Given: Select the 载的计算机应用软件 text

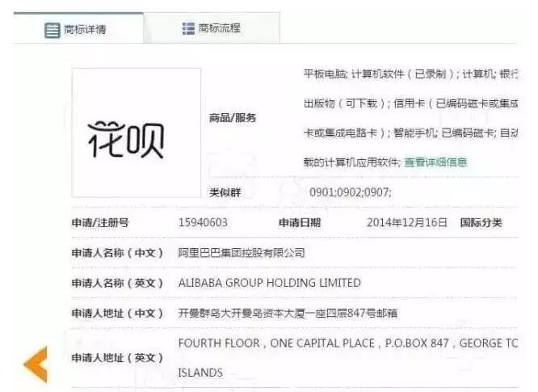Looking at the screenshot, I should point(352,162).
